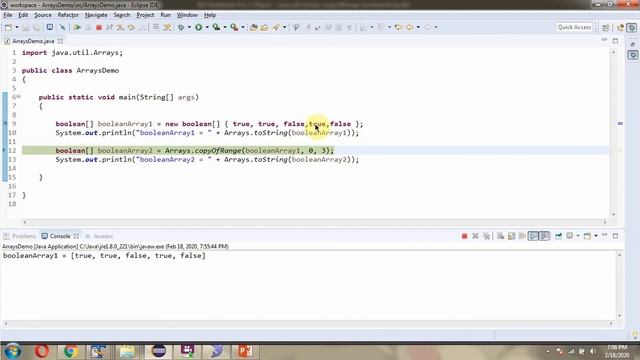Open the Source menu
The height and width of the screenshot is (360, 640).
[43, 15]
